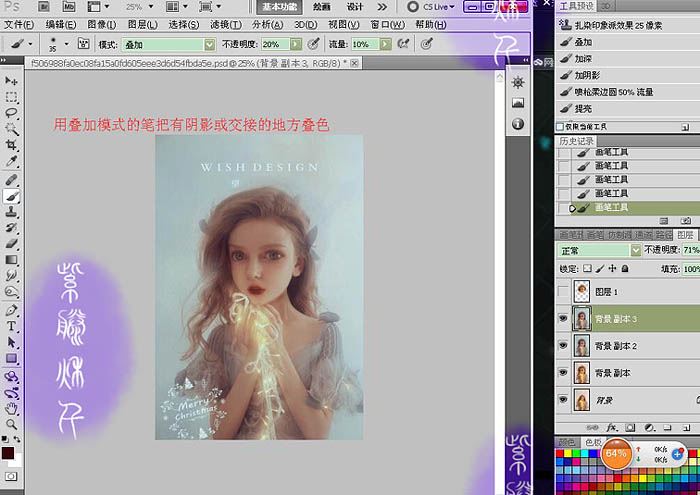Image resolution: width=700 pixels, height=495 pixels.
Task: Select the Dodge tool
Action: (x=11, y=292)
